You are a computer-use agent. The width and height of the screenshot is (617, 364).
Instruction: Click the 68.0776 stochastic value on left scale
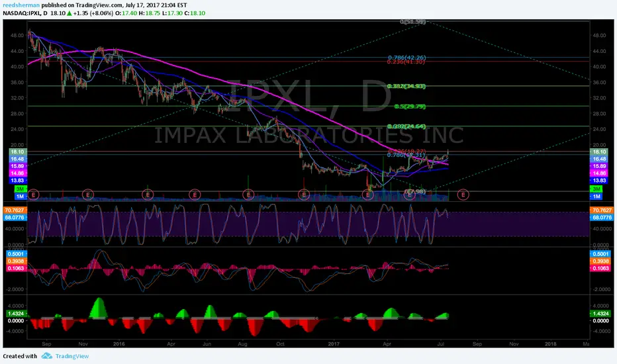15,217
